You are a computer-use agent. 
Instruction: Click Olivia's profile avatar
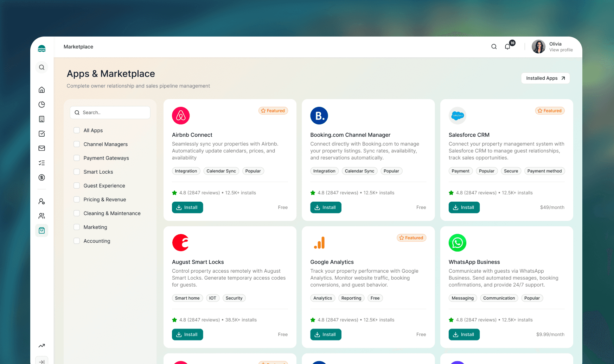point(538,47)
